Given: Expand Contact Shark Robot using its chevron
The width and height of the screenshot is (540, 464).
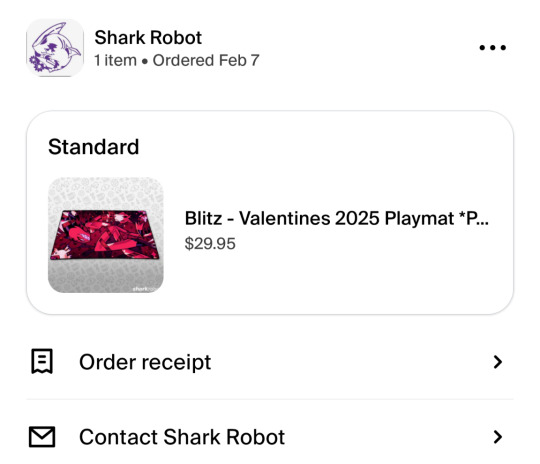Looking at the screenshot, I should point(498,437).
